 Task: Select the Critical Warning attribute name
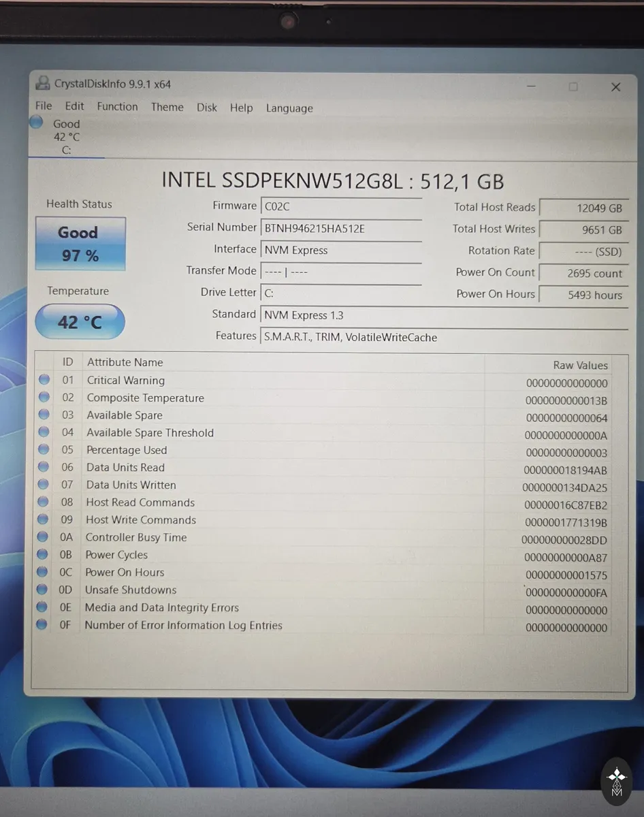pyautogui.click(x=125, y=380)
